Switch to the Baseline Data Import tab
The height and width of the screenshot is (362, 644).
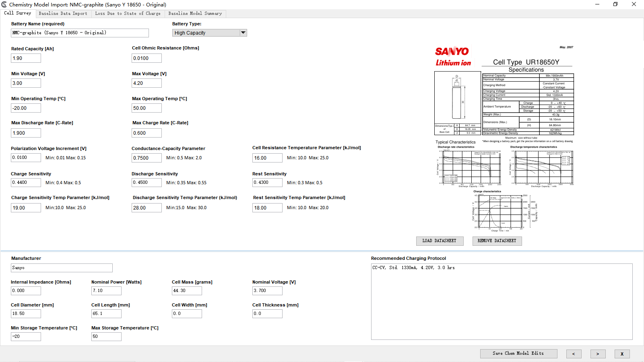pyautogui.click(x=63, y=14)
